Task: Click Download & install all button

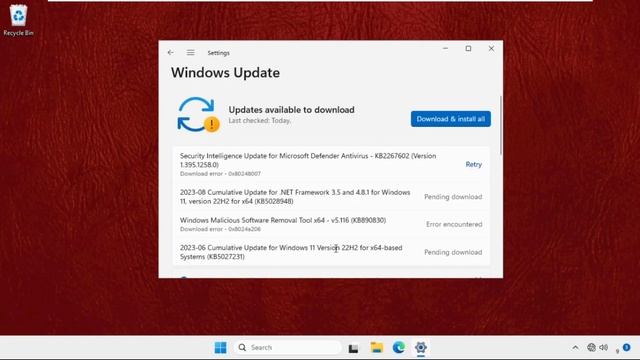Action: point(451,119)
